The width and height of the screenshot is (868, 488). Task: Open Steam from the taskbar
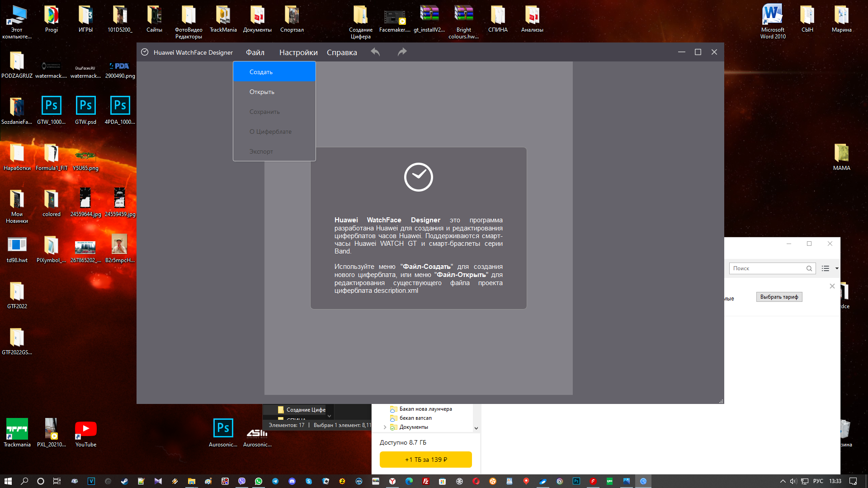124,481
